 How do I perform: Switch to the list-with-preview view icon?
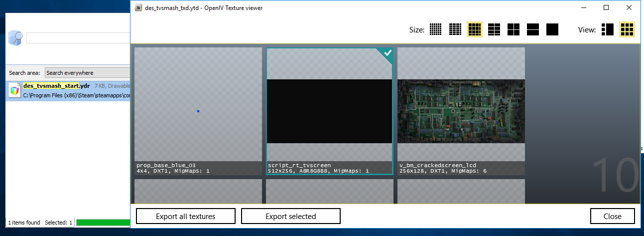point(608,29)
